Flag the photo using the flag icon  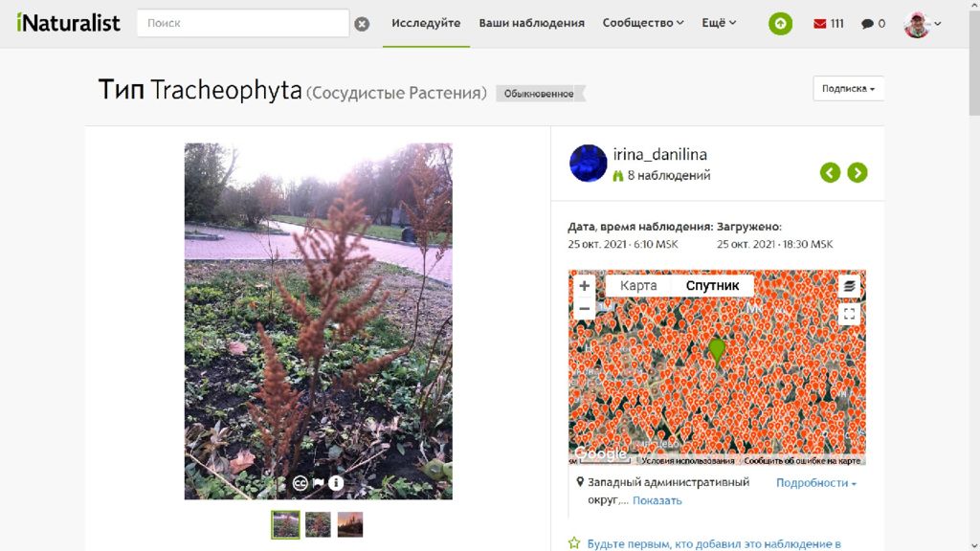click(319, 483)
